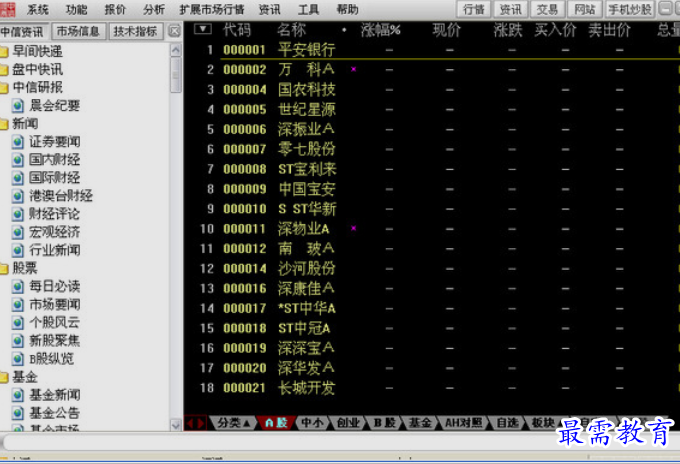680x464 pixels.
Task: Open the 报价 menu
Action: click(115, 10)
